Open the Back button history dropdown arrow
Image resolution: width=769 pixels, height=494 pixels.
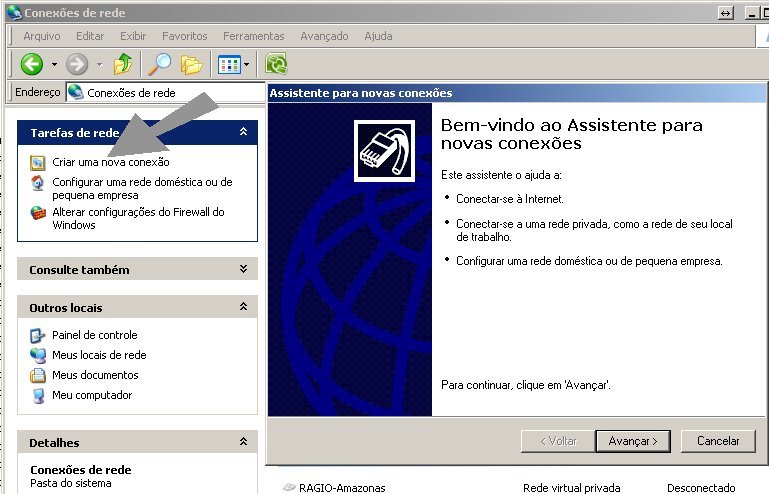pyautogui.click(x=54, y=64)
